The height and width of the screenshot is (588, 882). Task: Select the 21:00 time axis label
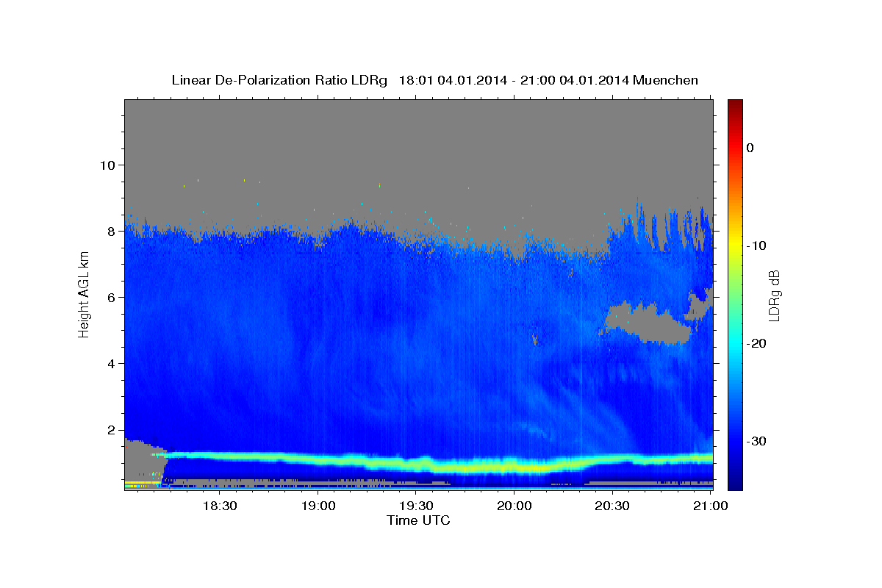tap(711, 506)
